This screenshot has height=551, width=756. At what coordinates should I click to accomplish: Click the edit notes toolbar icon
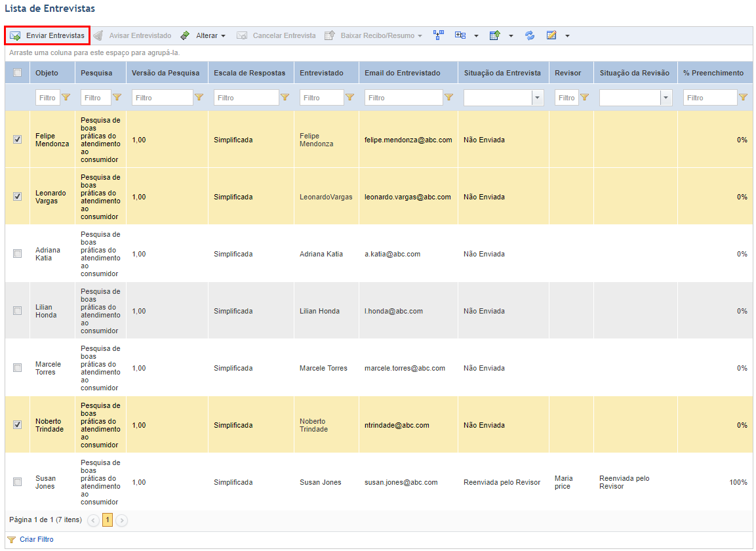[551, 35]
